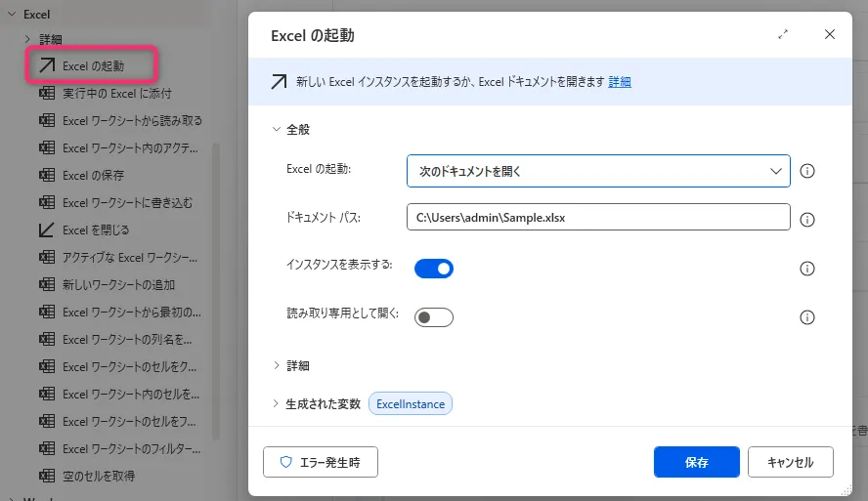Collapse the 全般 section
This screenshot has height=501, width=868.
click(297, 129)
